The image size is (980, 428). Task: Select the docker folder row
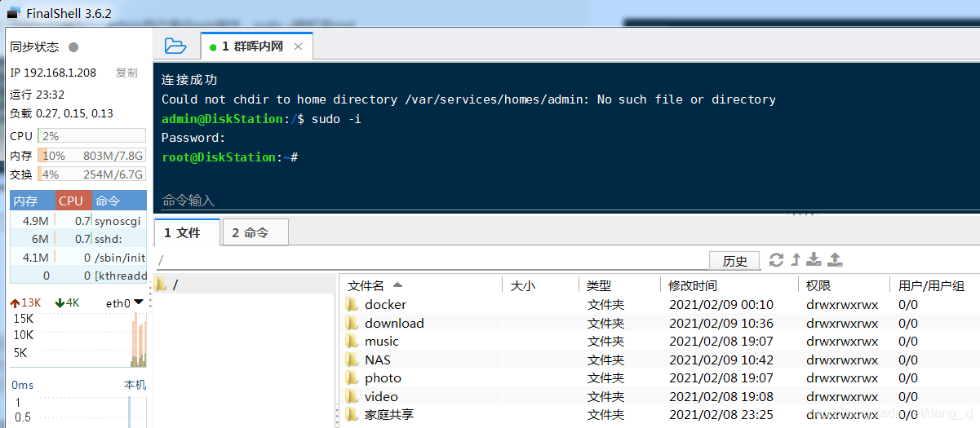[659, 305]
